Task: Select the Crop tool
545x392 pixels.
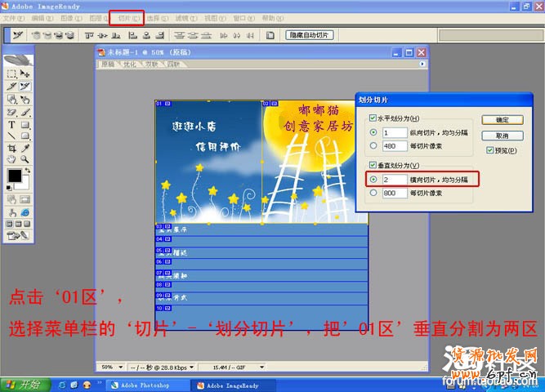Action: [11, 148]
